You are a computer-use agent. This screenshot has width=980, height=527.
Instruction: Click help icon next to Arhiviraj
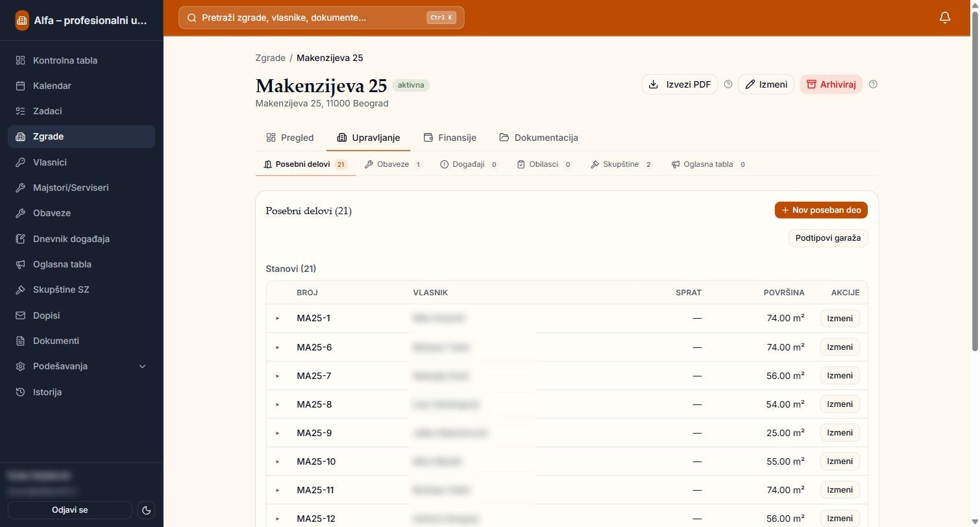[873, 84]
